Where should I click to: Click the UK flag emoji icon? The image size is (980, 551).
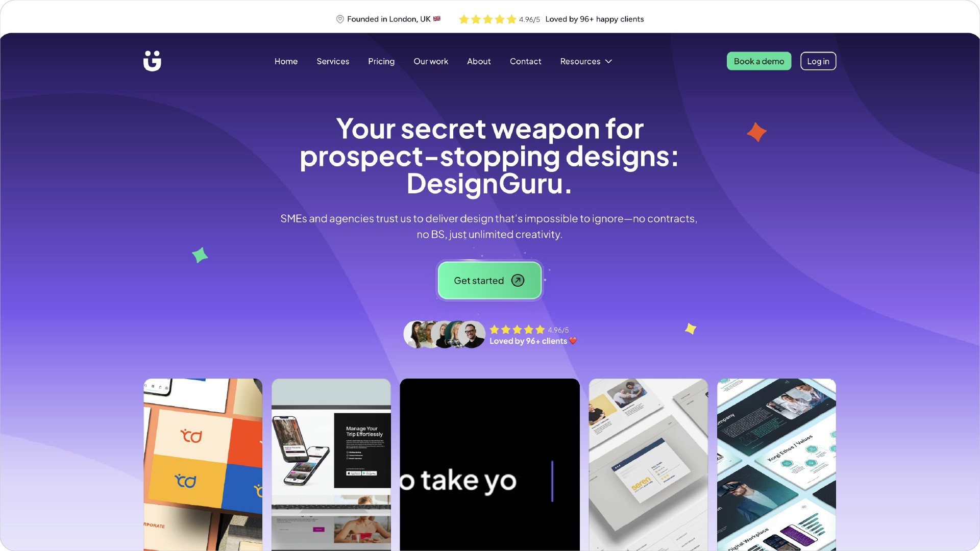437,19
